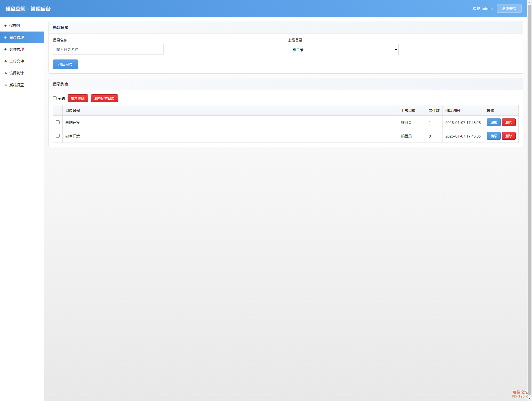This screenshot has width=532, height=401.
Task: Click the diamond icon beside 系统设置
Action: pos(6,85)
